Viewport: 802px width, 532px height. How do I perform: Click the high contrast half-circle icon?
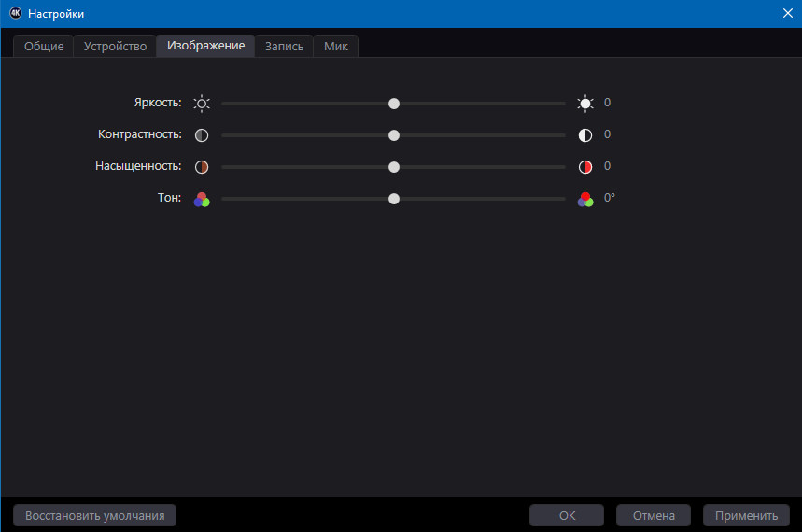tap(585, 135)
